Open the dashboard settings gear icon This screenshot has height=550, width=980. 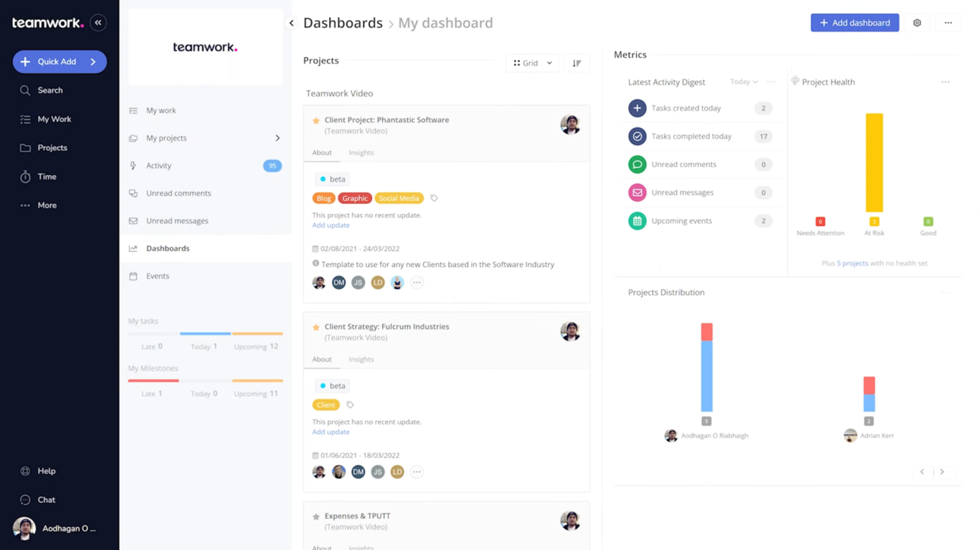pyautogui.click(x=917, y=23)
